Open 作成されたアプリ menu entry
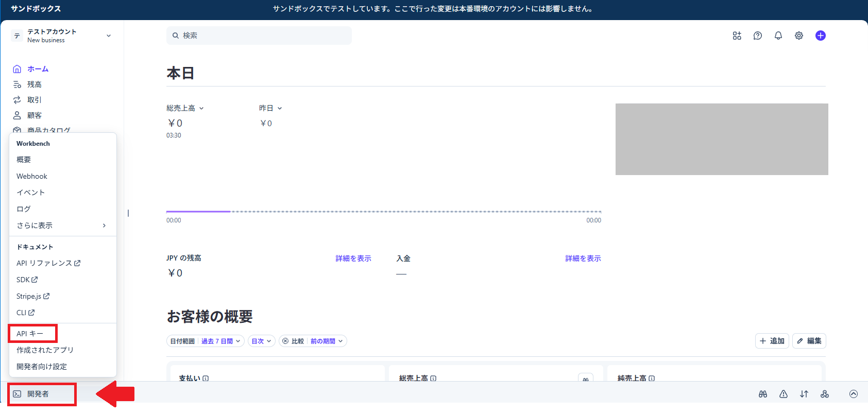Viewport: 868px width, 414px height. pyautogui.click(x=45, y=350)
